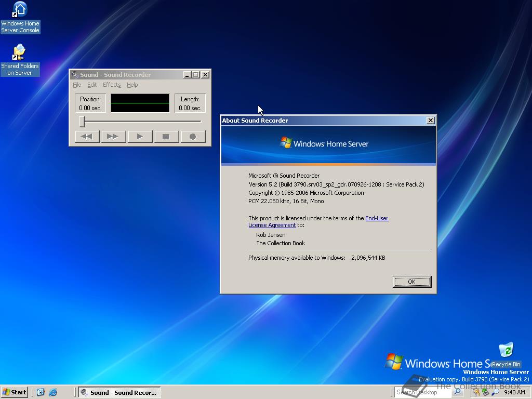
Task: Click the PCM 22.050 kHz audio format text
Action: coord(286,201)
